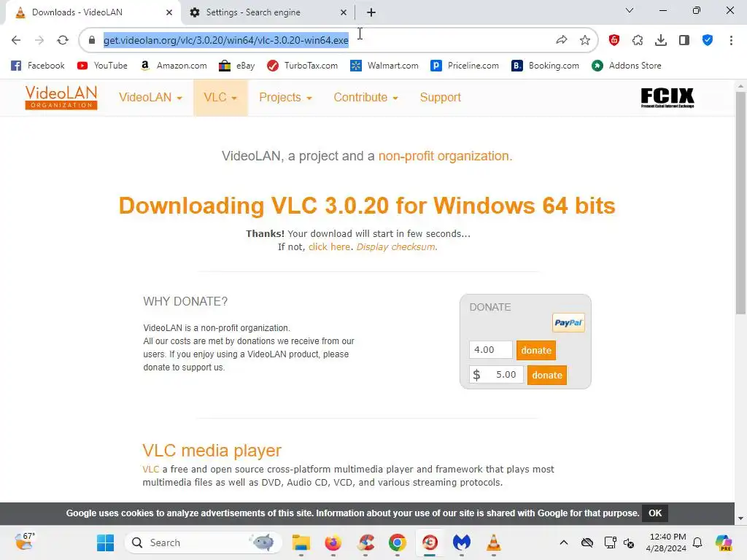Image resolution: width=747 pixels, height=560 pixels.
Task: Open the weather widget showing 67°
Action: pos(25,542)
